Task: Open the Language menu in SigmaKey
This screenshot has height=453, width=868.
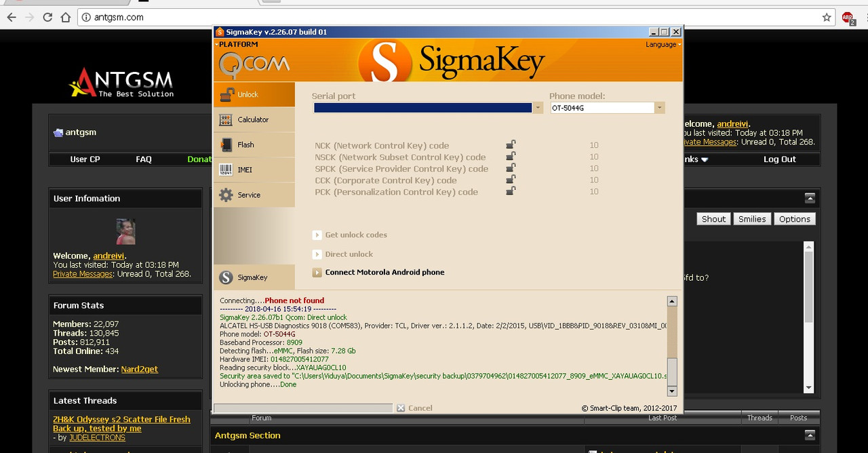Action: (663, 44)
